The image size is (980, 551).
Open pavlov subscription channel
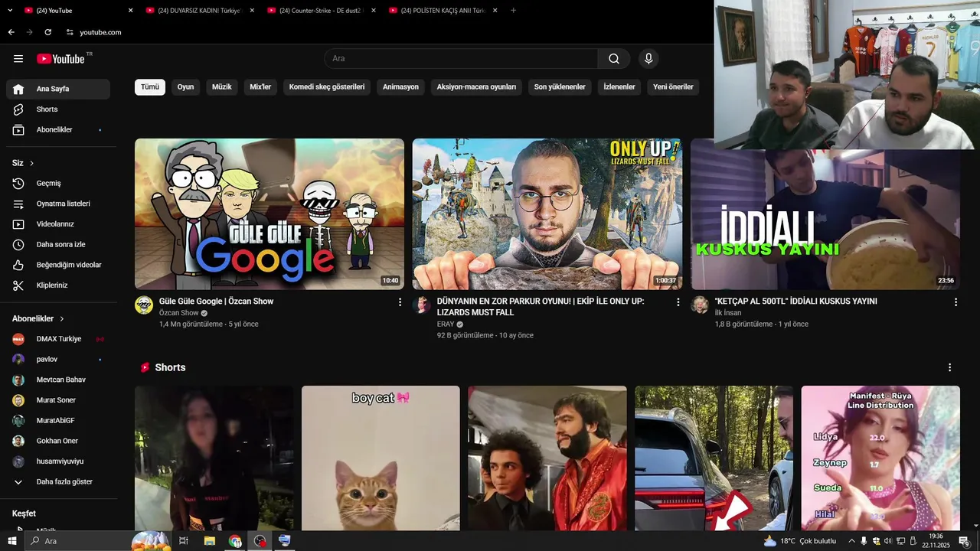[x=58, y=360]
